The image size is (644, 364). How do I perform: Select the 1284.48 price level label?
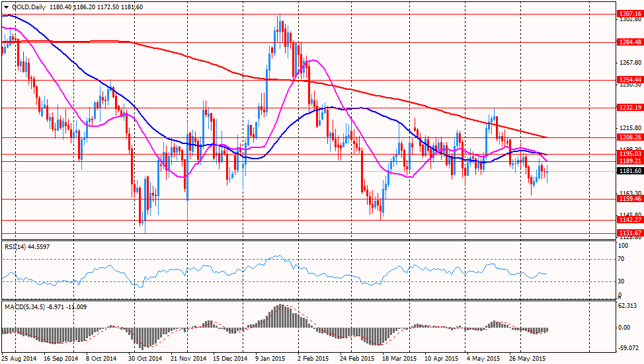[630, 42]
